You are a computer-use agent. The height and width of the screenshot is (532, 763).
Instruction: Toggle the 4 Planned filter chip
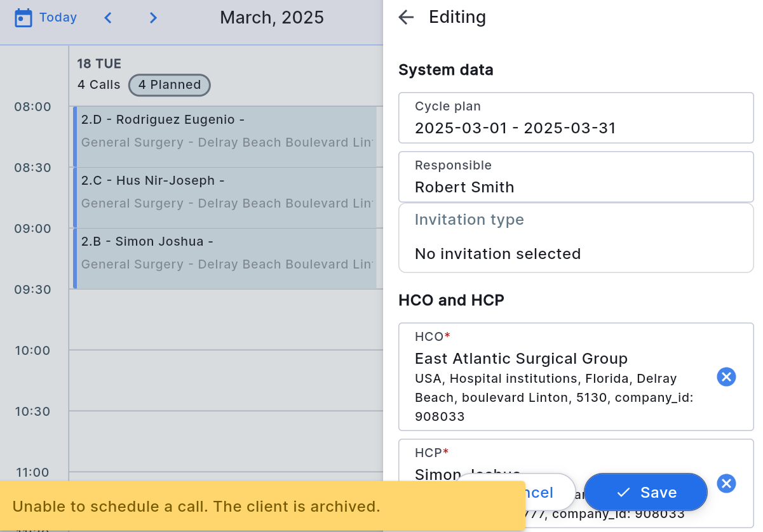click(x=170, y=85)
